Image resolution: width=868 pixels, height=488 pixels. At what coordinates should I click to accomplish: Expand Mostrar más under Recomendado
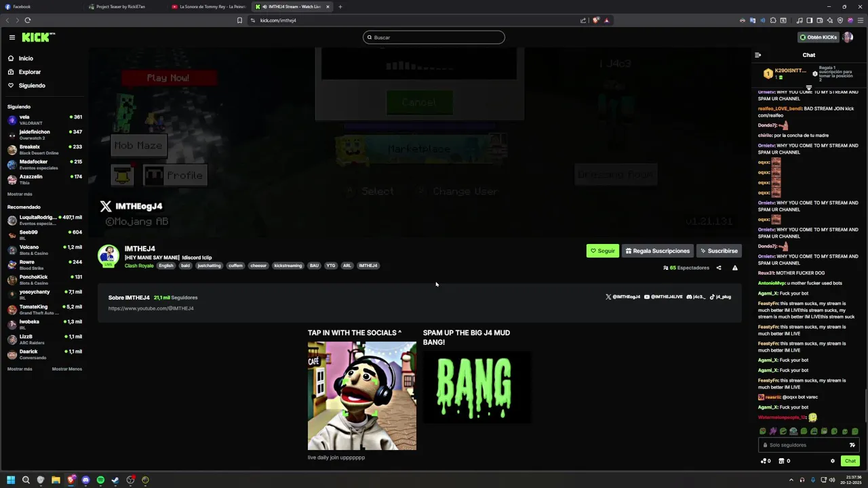click(x=20, y=369)
